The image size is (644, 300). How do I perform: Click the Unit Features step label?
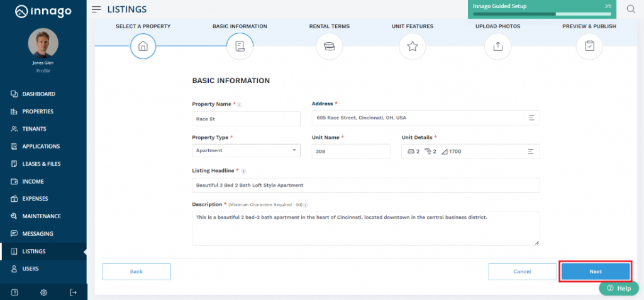point(413,26)
